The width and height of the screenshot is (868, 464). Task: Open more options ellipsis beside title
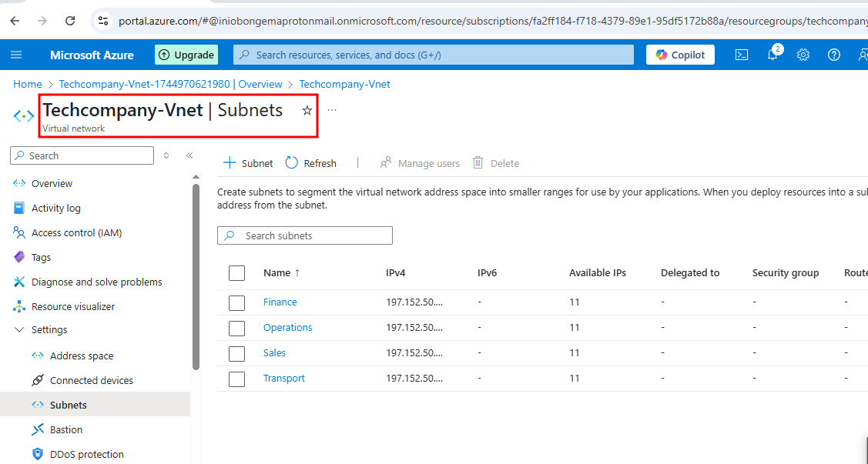tap(332, 110)
